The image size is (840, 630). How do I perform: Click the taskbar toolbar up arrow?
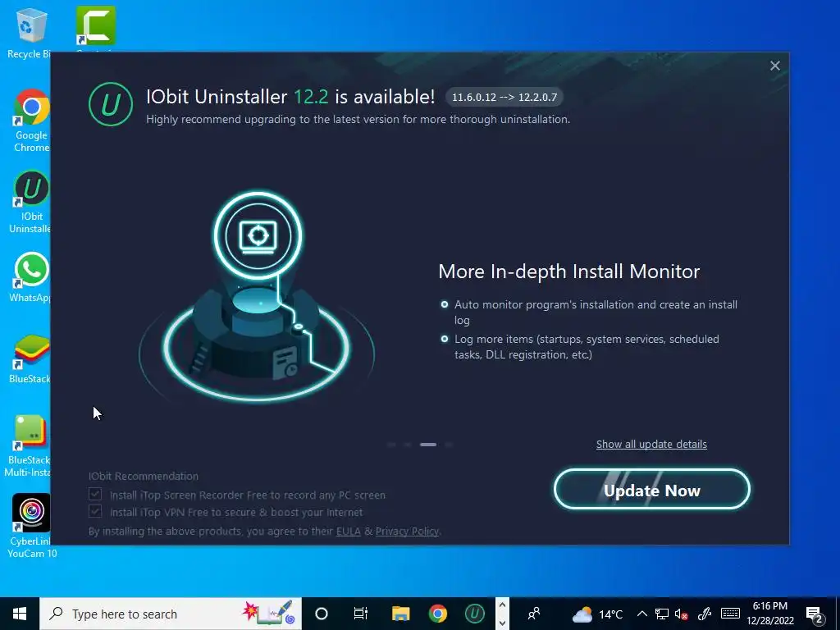pos(502,605)
